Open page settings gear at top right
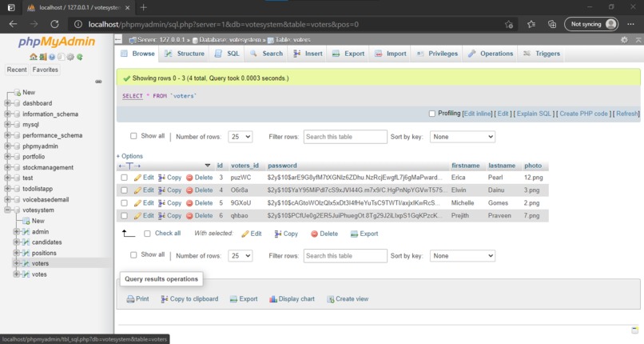Image resolution: width=644 pixels, height=344 pixels. point(624,40)
